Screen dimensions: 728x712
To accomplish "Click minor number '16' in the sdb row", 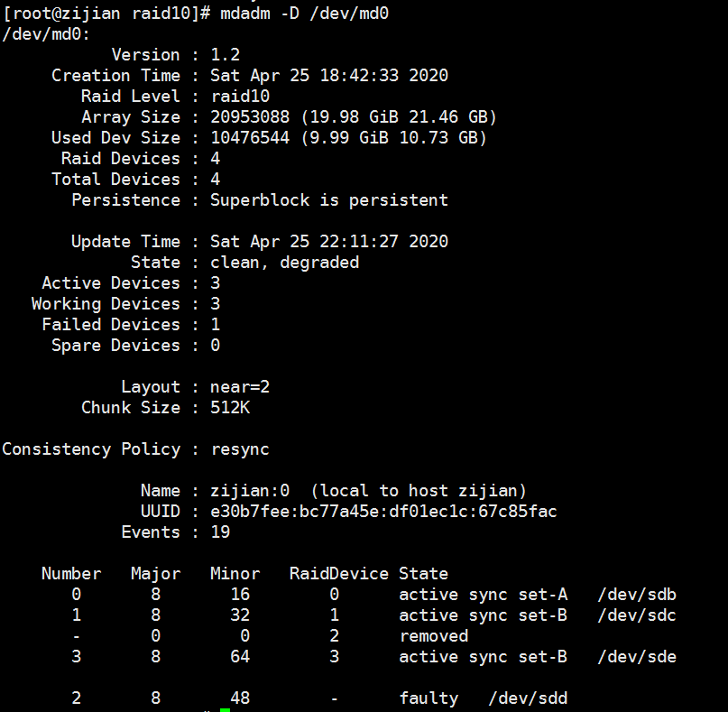I will coord(240,595).
